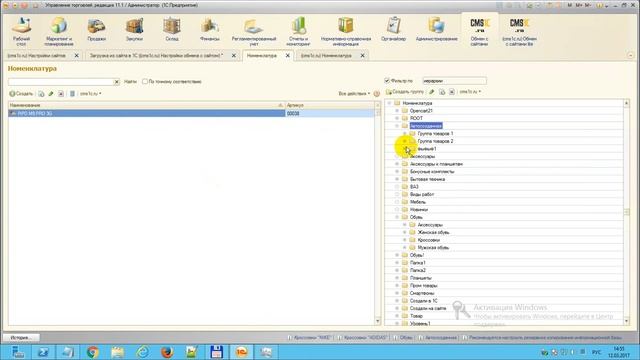Click the История button

point(21,338)
